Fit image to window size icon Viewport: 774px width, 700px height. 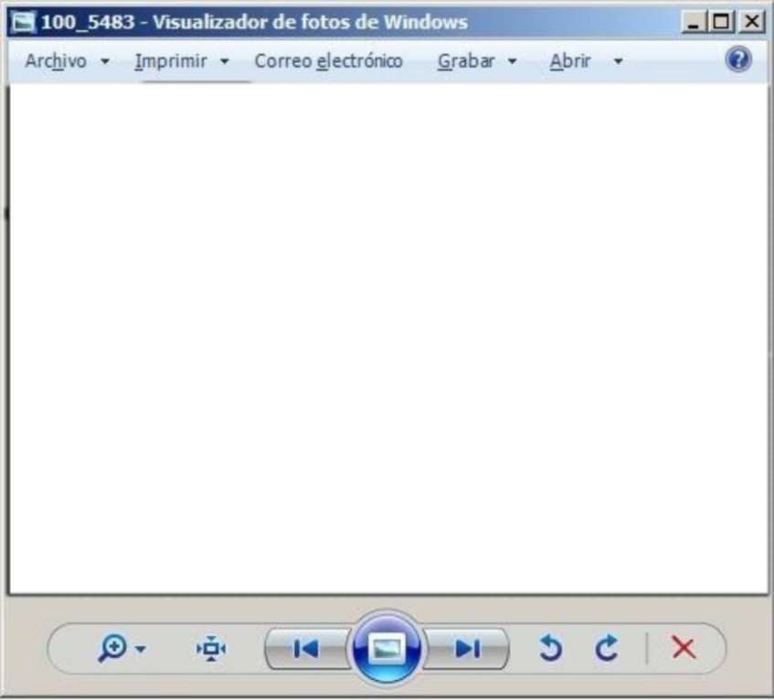(211, 649)
